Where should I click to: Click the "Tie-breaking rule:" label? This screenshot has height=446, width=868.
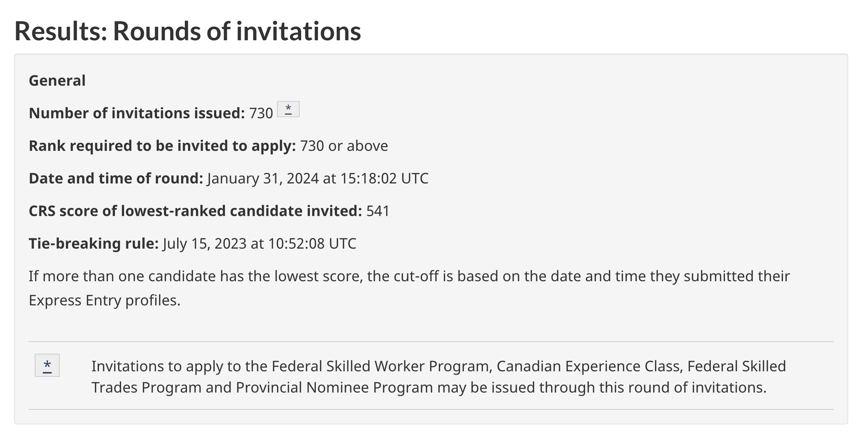coord(94,244)
